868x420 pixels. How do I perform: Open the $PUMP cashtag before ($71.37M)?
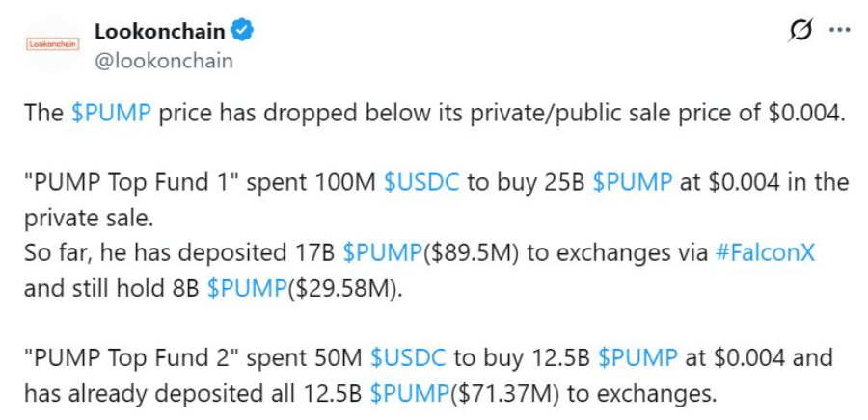tap(410, 392)
